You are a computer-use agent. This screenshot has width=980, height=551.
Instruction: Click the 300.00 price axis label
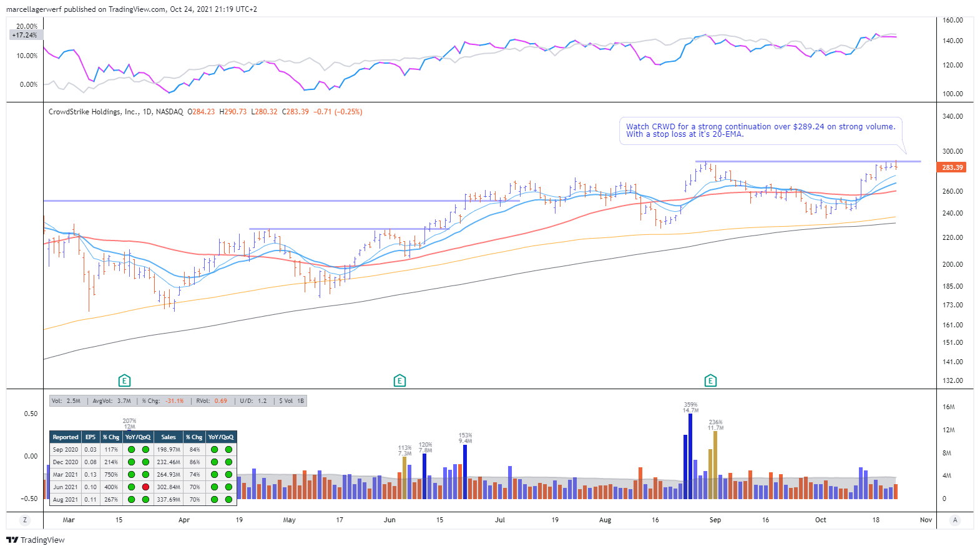click(953, 151)
